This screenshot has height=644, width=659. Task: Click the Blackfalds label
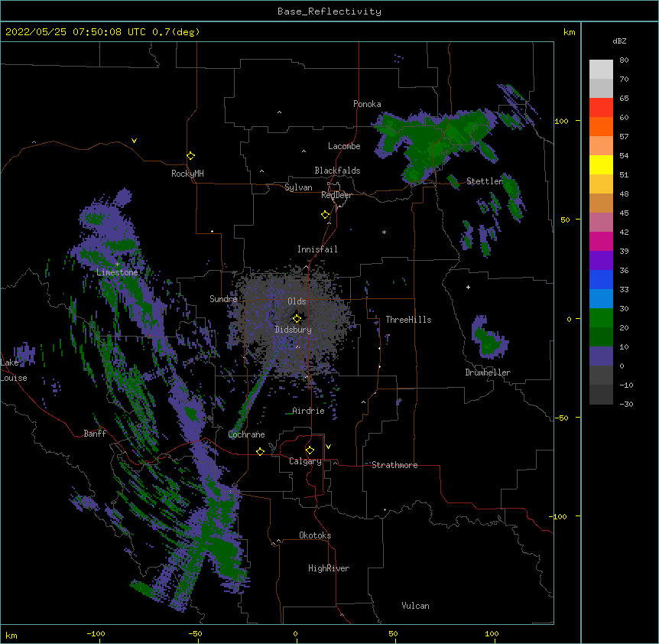(x=337, y=171)
